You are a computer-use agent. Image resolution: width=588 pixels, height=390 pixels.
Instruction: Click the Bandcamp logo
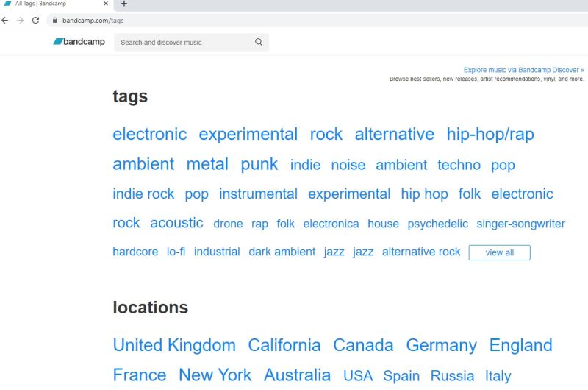79,42
